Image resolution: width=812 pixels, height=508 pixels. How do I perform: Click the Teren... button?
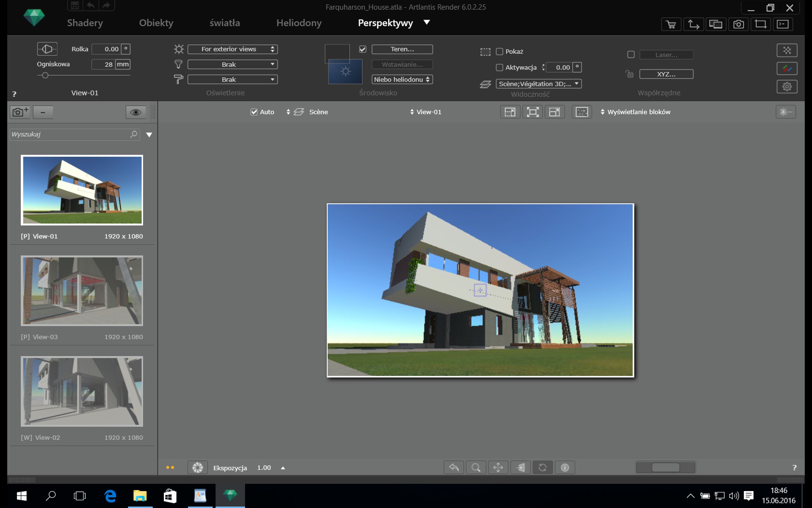click(402, 49)
